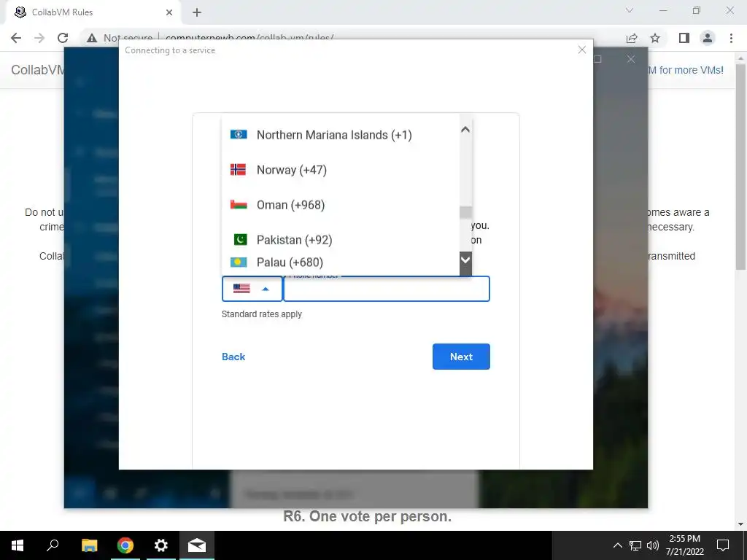
Task: Select Palau (+680) country entry
Action: (341, 262)
